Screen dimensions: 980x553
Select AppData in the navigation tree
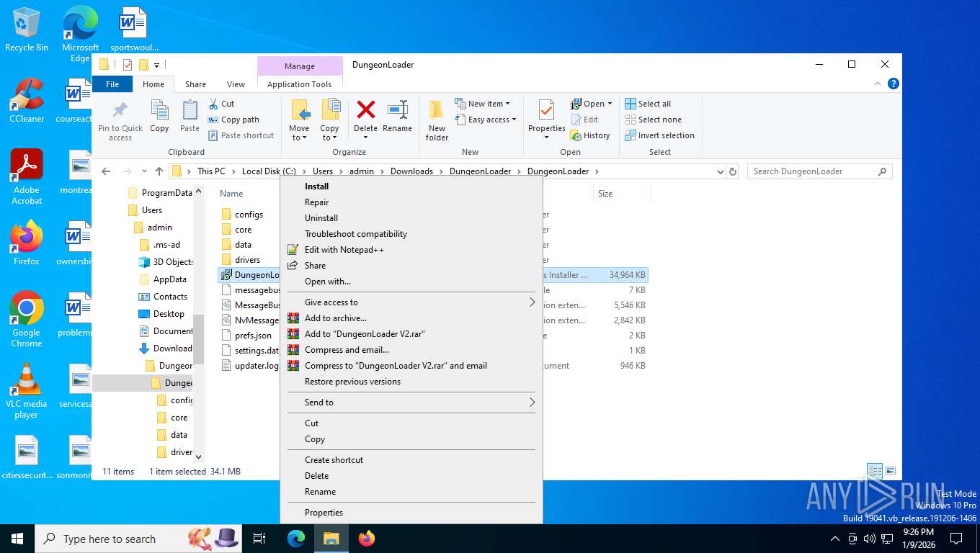[169, 279]
